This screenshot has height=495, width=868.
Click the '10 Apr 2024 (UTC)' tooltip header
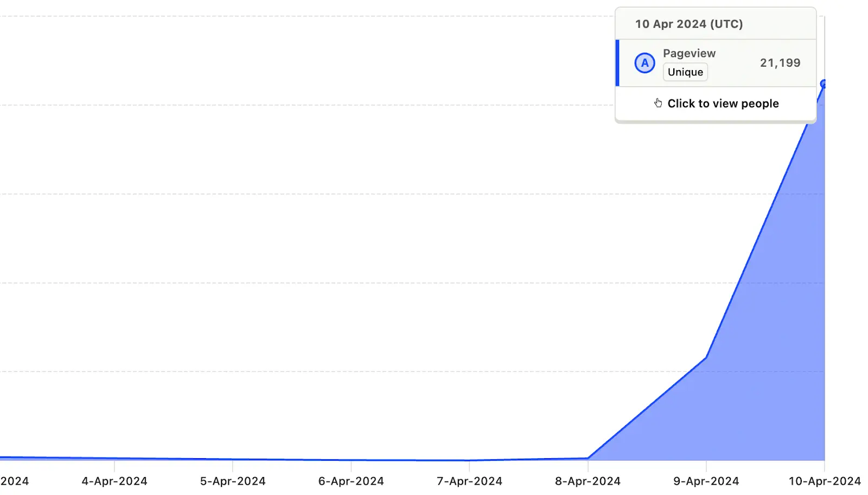(x=689, y=24)
